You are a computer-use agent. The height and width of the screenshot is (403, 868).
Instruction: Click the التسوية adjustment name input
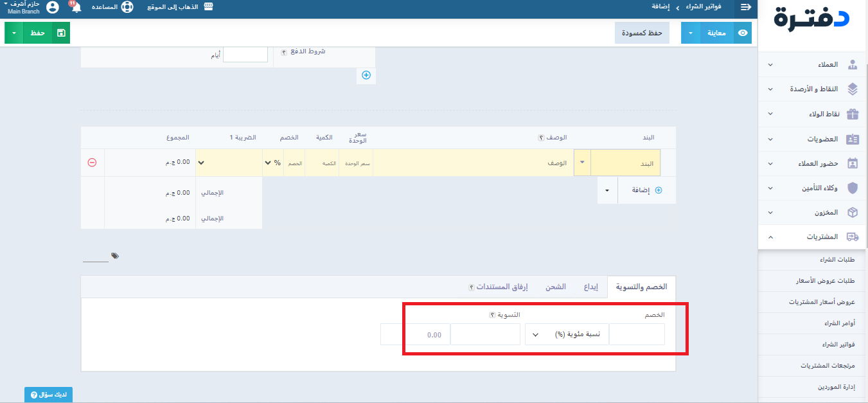485,334
